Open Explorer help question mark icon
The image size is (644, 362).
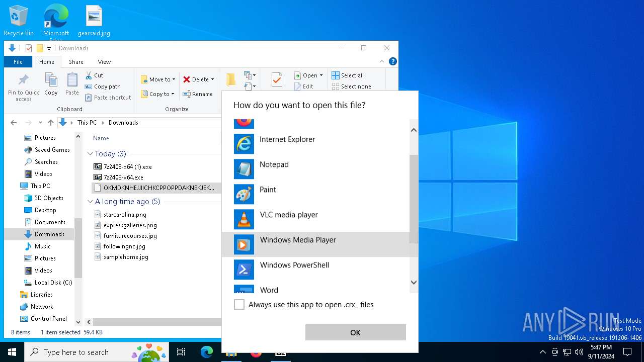pos(393,61)
